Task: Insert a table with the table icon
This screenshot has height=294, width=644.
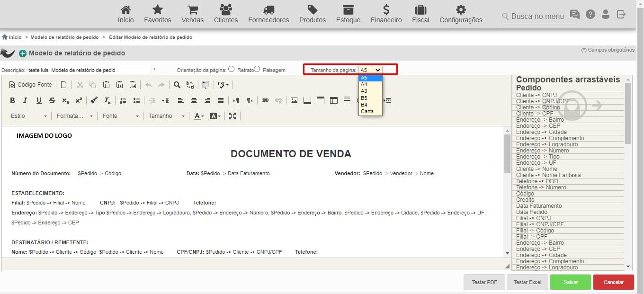Action: (x=334, y=100)
